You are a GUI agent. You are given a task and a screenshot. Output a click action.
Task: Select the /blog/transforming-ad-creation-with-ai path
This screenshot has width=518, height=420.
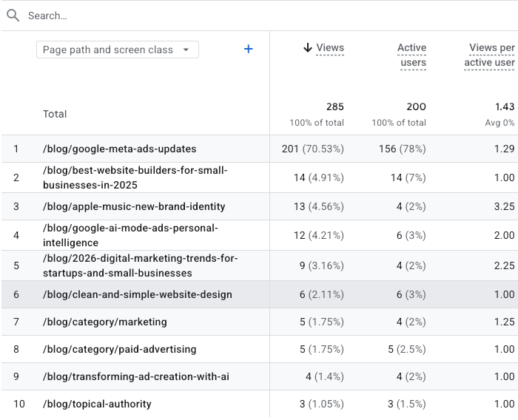pos(135,377)
